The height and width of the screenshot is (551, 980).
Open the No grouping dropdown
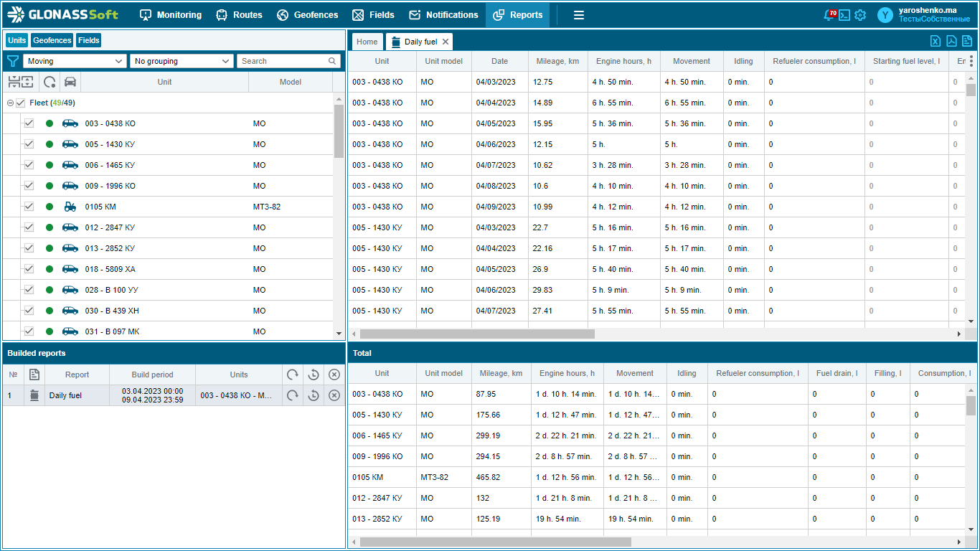tap(182, 61)
